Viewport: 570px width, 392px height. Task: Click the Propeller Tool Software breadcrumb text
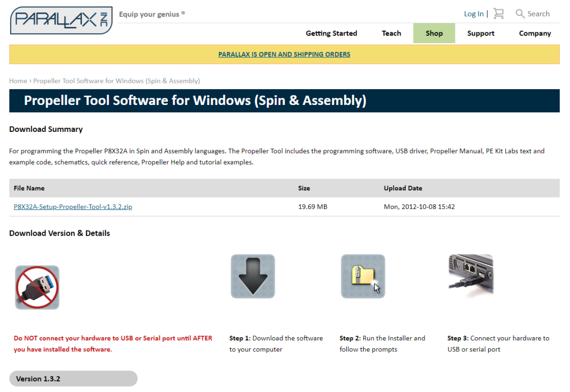(116, 81)
